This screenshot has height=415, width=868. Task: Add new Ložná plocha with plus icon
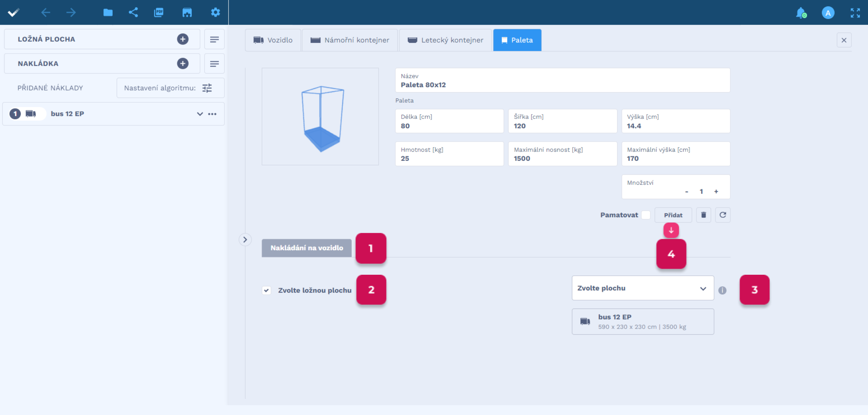183,39
